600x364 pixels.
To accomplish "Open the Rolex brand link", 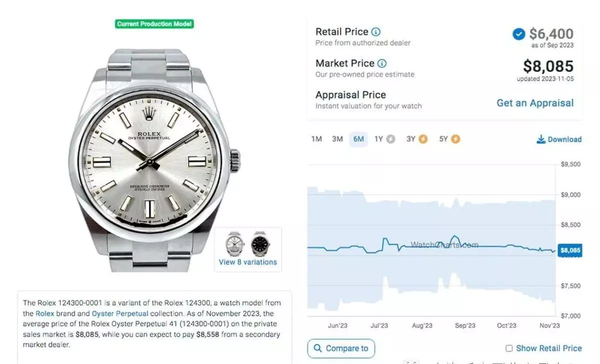I will (44, 314).
